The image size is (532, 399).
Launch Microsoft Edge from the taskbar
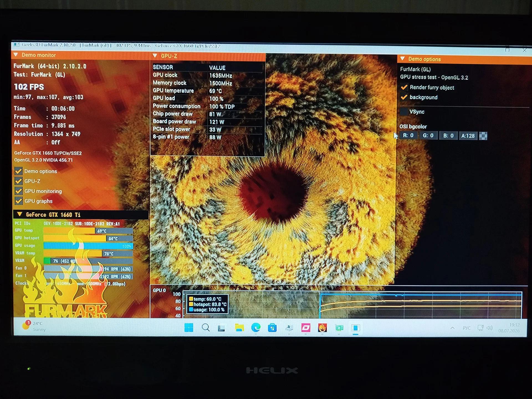(256, 328)
